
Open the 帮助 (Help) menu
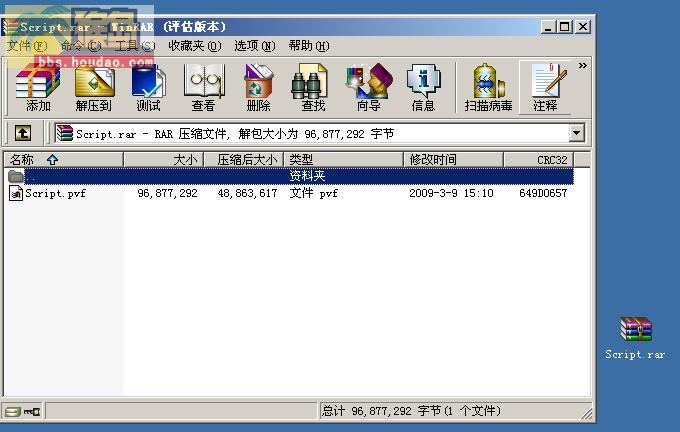[x=309, y=46]
